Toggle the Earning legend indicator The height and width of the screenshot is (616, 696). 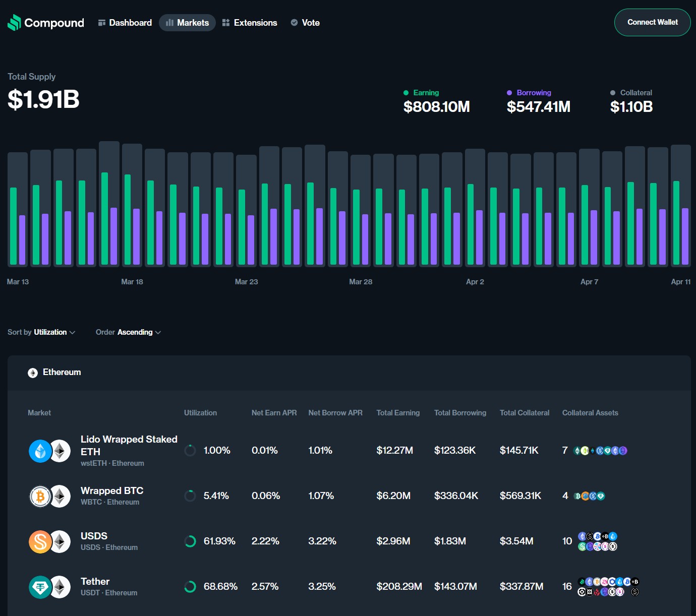[406, 93]
